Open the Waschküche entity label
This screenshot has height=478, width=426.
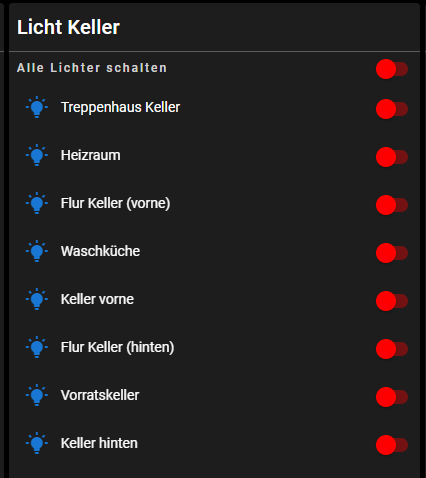point(100,251)
